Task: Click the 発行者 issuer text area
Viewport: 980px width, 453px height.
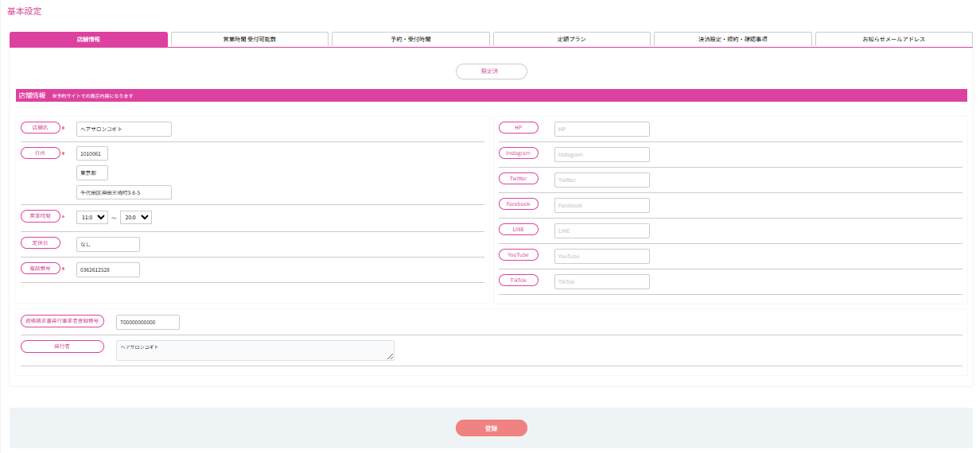Action: click(255, 350)
